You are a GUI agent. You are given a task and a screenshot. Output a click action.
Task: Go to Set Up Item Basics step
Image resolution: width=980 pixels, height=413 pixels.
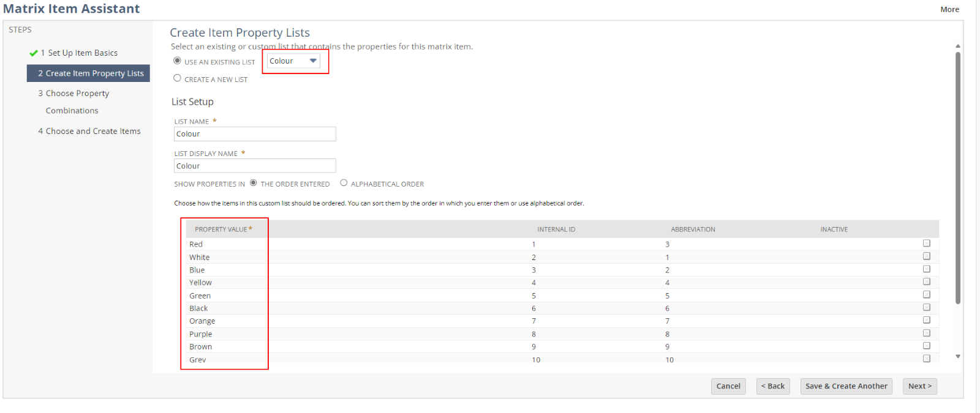(82, 53)
